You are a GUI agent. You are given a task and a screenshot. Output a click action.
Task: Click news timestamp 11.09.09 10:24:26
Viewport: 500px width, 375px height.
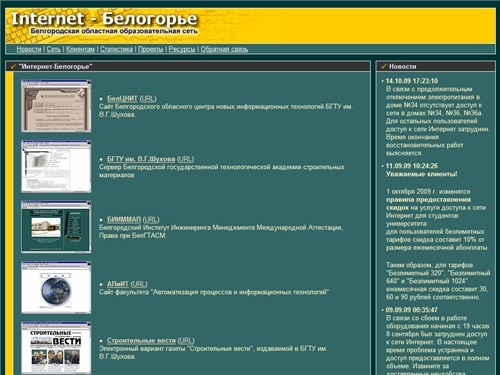point(412,166)
